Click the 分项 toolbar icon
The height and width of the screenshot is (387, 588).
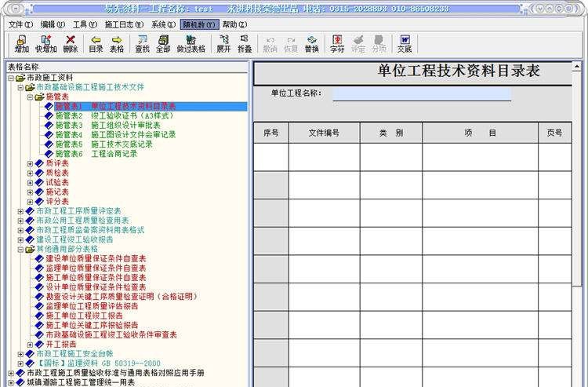coord(379,43)
